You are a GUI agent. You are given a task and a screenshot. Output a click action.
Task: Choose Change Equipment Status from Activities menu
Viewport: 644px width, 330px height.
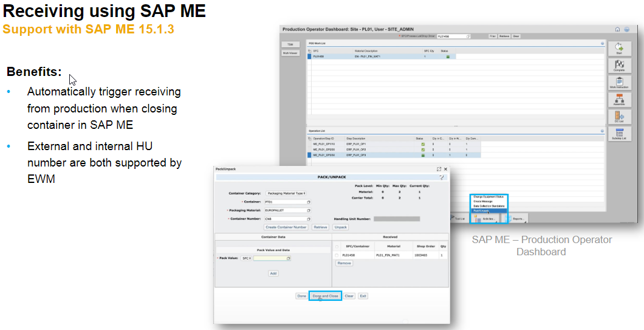(488, 198)
